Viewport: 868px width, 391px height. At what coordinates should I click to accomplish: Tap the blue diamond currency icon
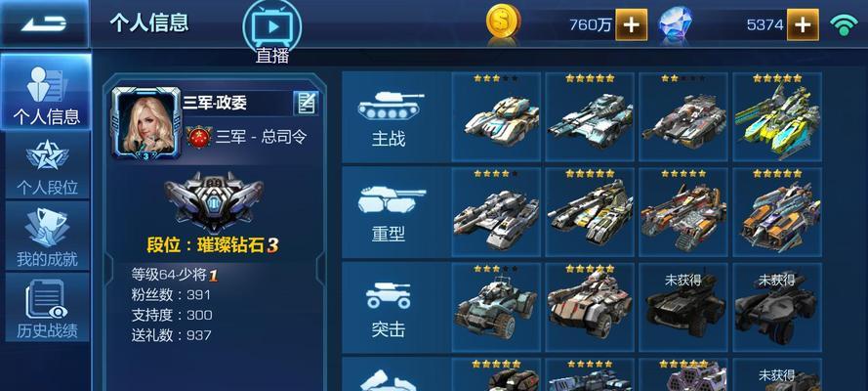click(675, 24)
